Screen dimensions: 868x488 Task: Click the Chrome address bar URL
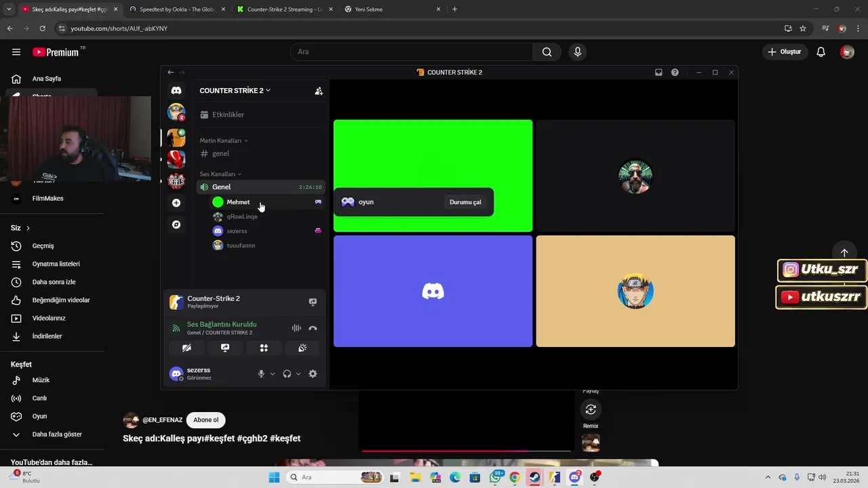tap(119, 28)
